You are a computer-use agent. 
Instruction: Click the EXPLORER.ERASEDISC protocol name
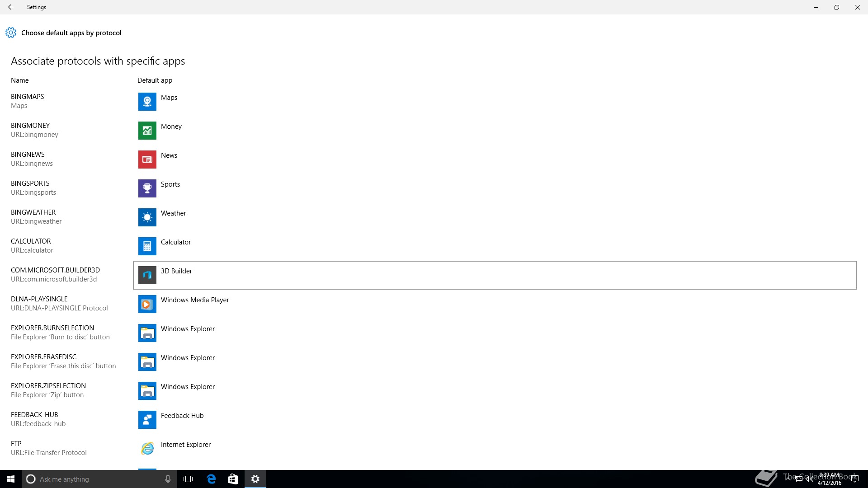point(44,357)
